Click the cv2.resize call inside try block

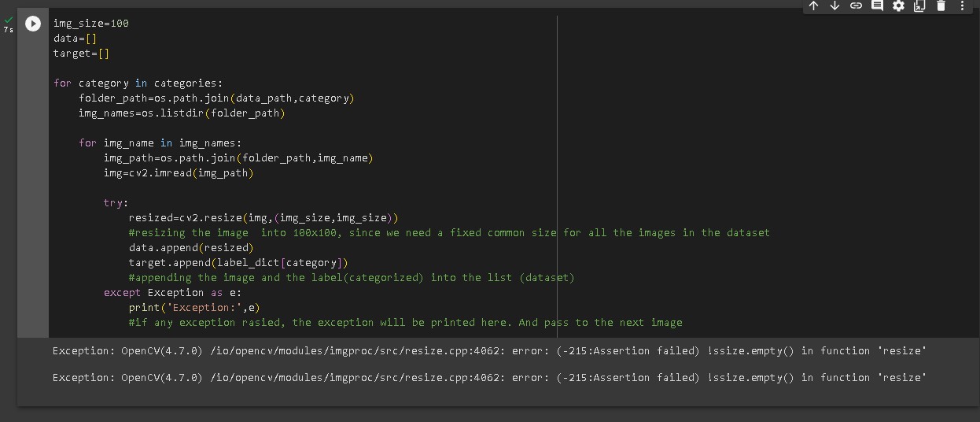[x=263, y=218]
